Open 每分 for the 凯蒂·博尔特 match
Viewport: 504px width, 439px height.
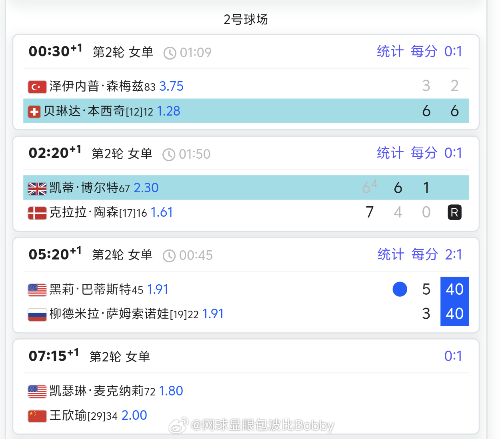pos(423,153)
